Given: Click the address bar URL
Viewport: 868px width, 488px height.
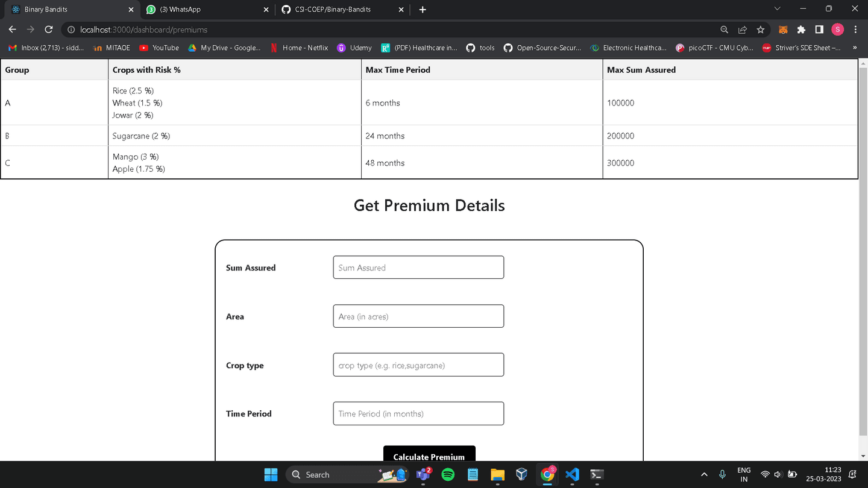Looking at the screenshot, I should coord(143,30).
